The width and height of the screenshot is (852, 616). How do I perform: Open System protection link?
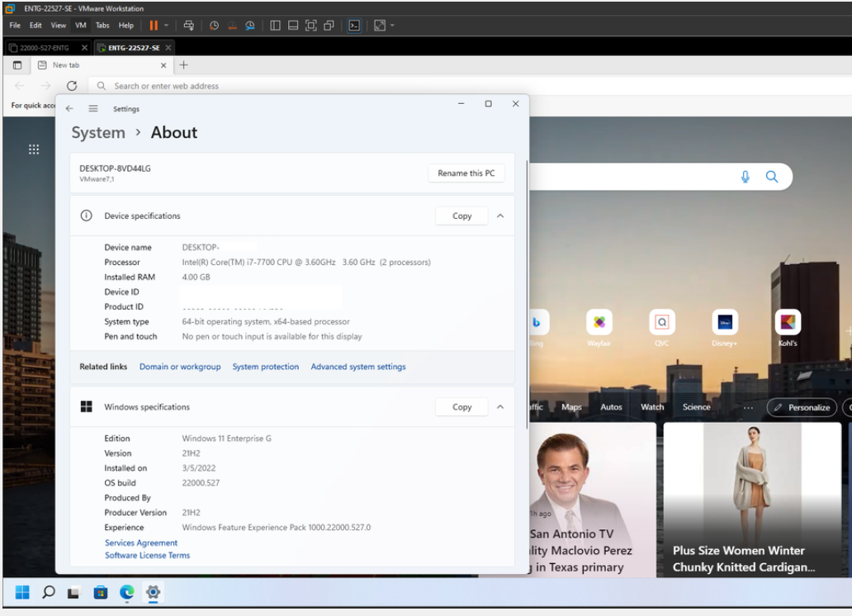coord(266,367)
